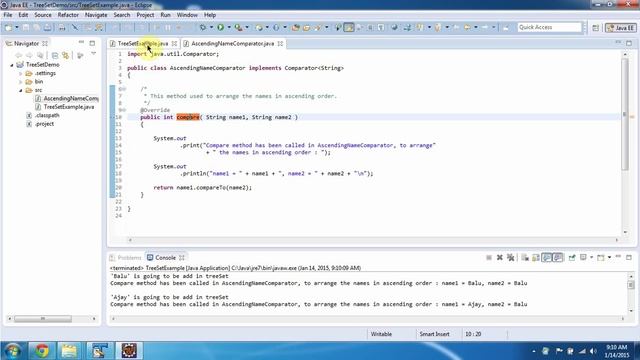This screenshot has width=640, height=360.
Task: Open the Open Console dropdown arrow
Action: click(x=609, y=258)
